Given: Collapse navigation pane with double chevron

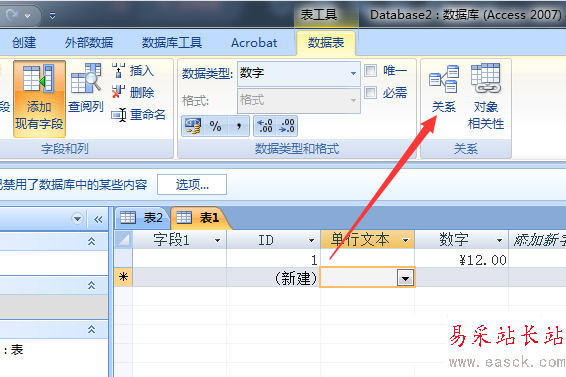Looking at the screenshot, I should click(x=98, y=219).
